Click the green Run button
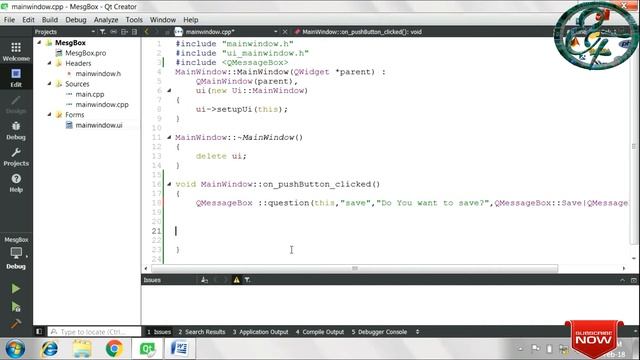The width and height of the screenshot is (640, 360). click(16, 289)
